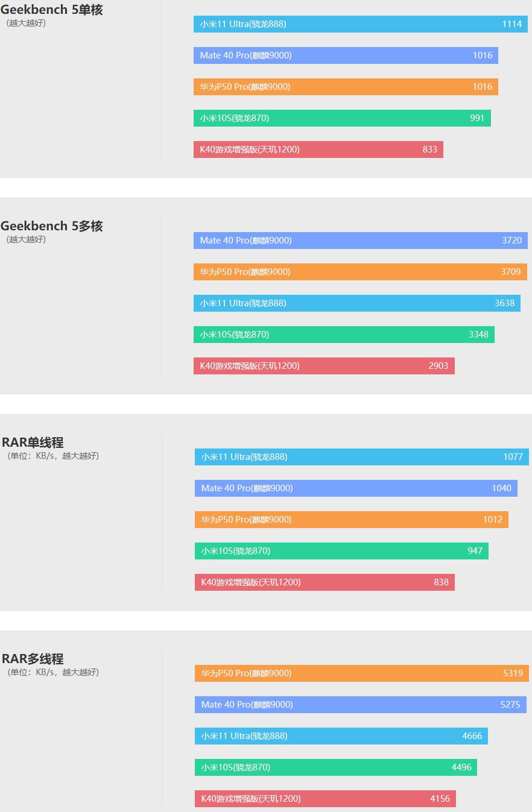Select 华为P50 Pro bar in RAR多线程 chart
532x812 pixels.
click(362, 673)
